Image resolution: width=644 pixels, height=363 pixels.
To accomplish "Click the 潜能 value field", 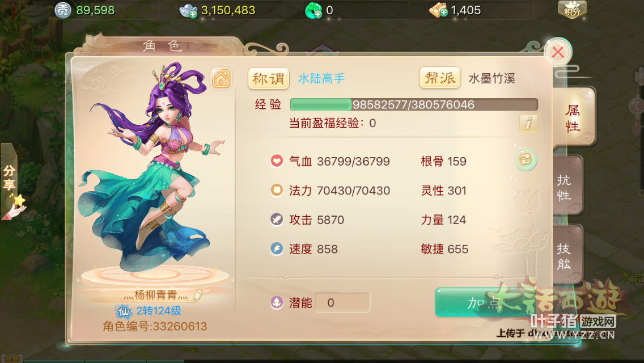I will pyautogui.click(x=342, y=303).
